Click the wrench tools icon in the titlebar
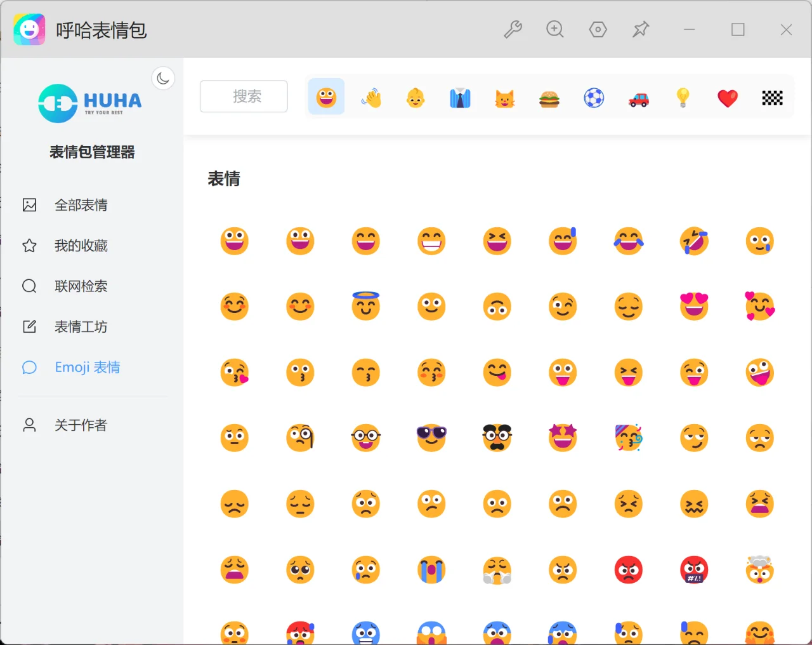812x645 pixels. coord(513,29)
